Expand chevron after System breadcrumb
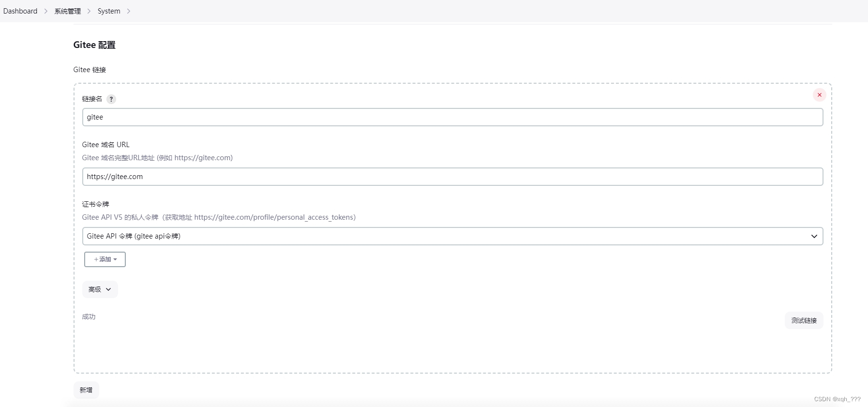This screenshot has width=868, height=407. pos(128,11)
